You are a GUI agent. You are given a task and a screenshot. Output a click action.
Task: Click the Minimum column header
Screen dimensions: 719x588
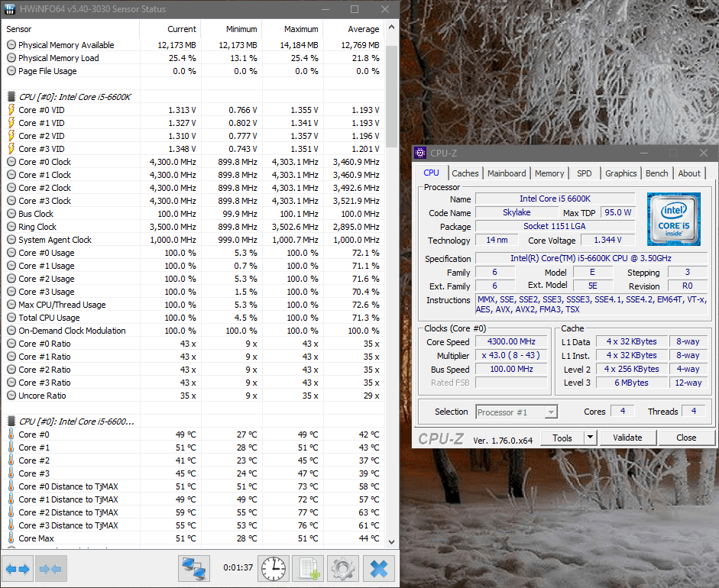232,29
